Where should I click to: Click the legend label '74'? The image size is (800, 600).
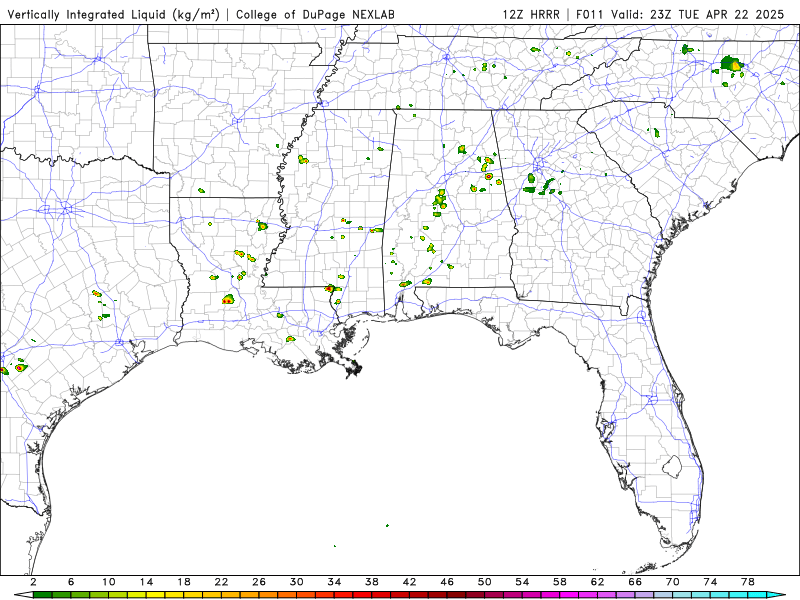[710, 582]
